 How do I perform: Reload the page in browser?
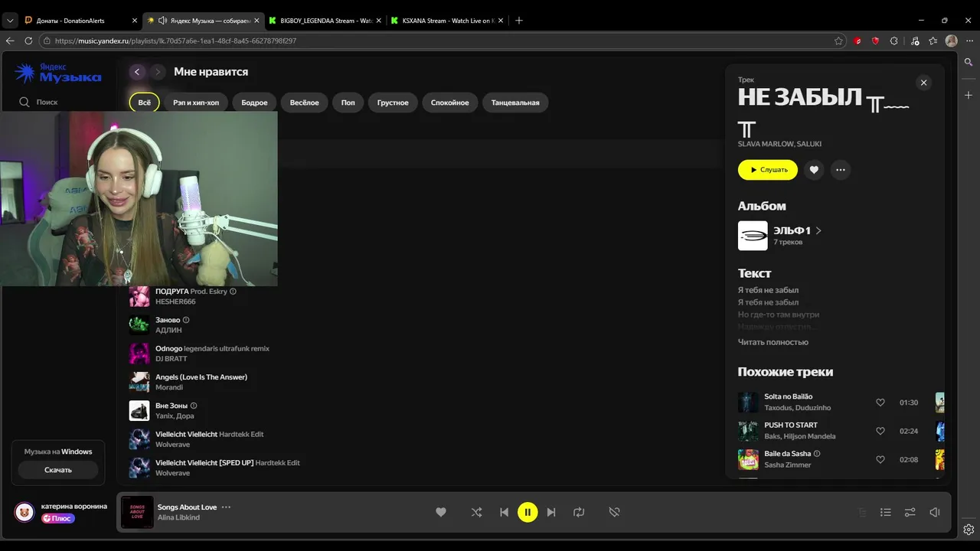[29, 41]
